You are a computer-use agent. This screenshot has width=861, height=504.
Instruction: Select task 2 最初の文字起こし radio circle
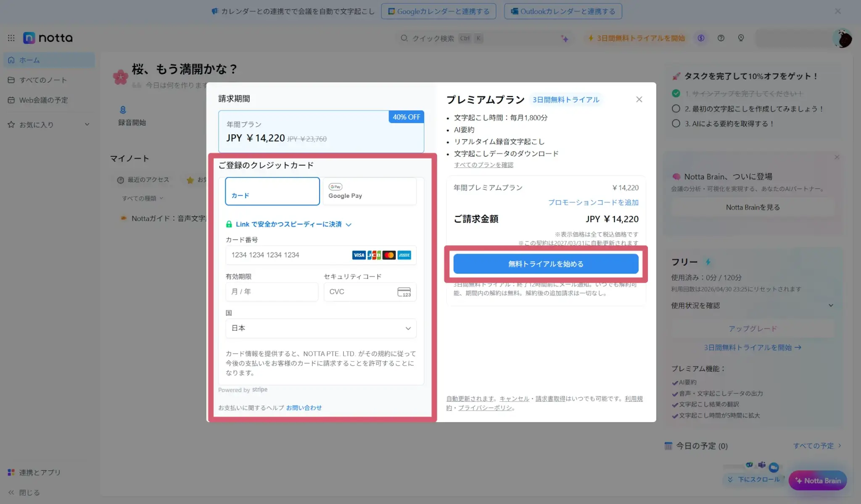[x=676, y=109]
